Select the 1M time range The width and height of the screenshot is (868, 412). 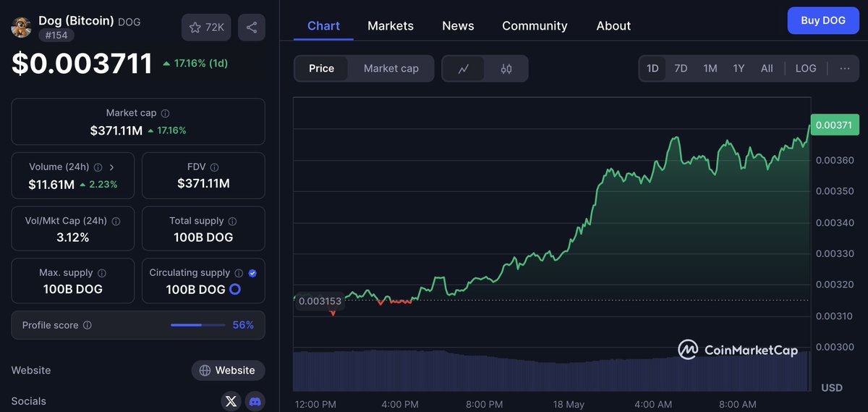point(710,69)
